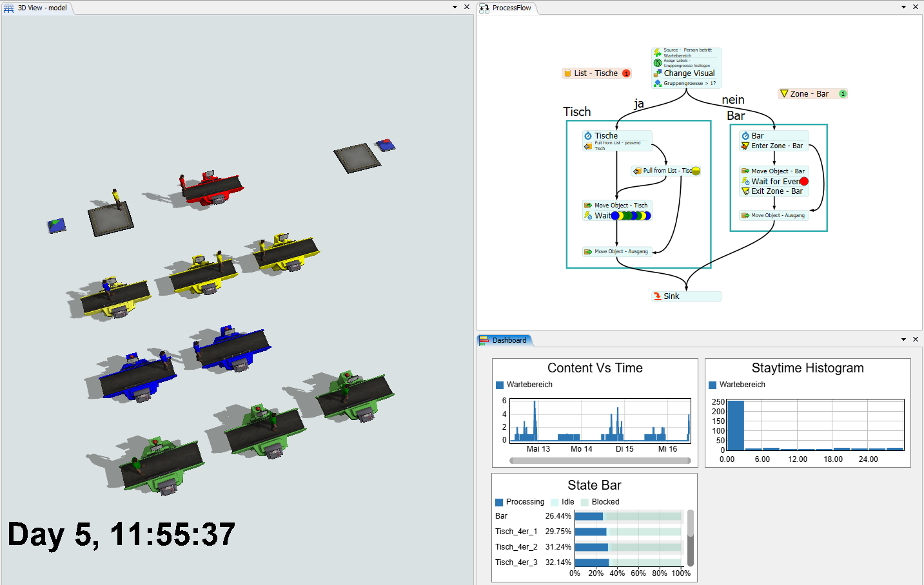
Task: Select the Enter Zone - Bar icon
Action: click(x=745, y=146)
